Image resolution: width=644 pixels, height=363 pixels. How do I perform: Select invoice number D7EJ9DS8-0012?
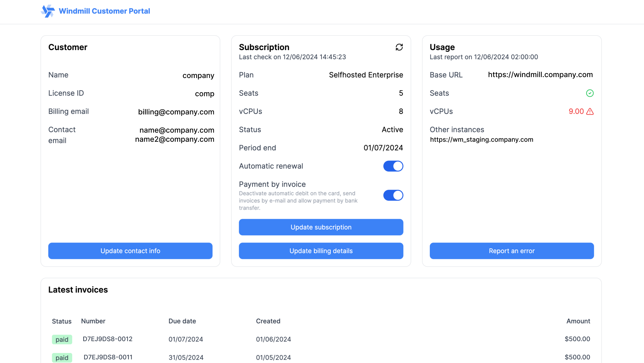[107, 339]
